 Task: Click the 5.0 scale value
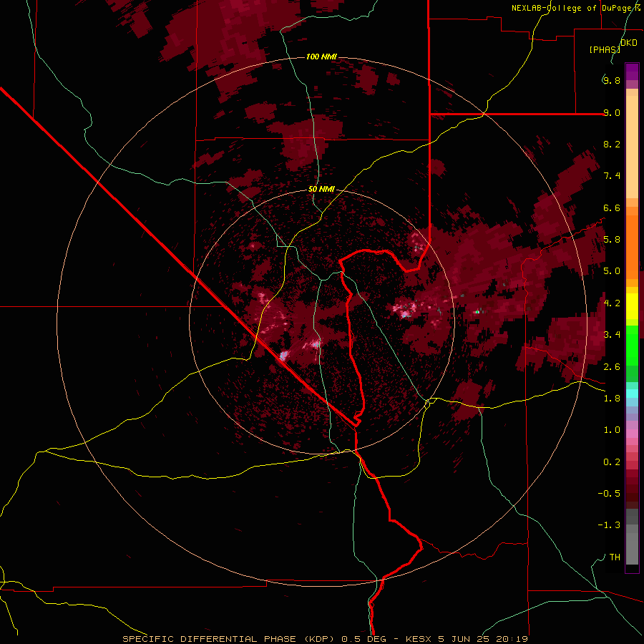tap(611, 271)
